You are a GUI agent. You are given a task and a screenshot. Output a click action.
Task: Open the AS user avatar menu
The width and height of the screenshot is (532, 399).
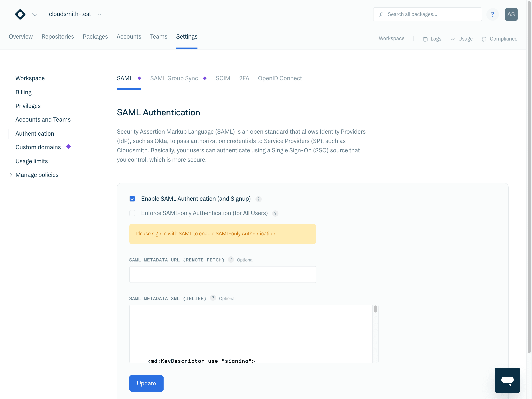coord(511,14)
